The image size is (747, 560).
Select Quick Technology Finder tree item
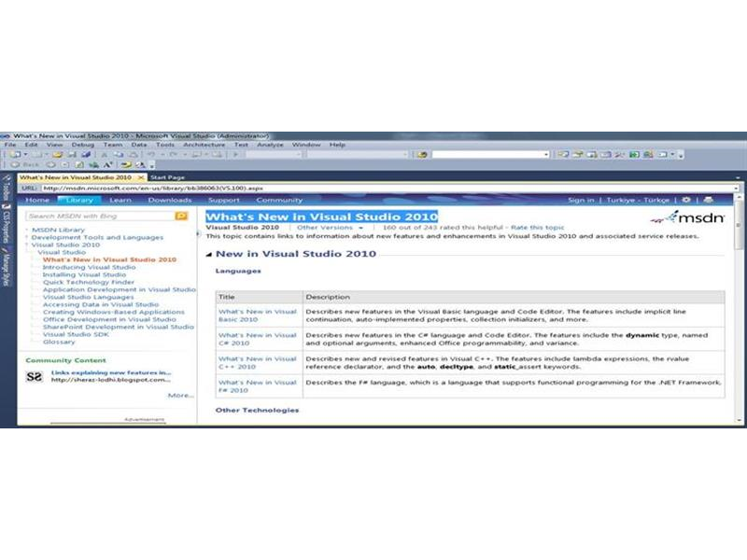pyautogui.click(x=89, y=282)
